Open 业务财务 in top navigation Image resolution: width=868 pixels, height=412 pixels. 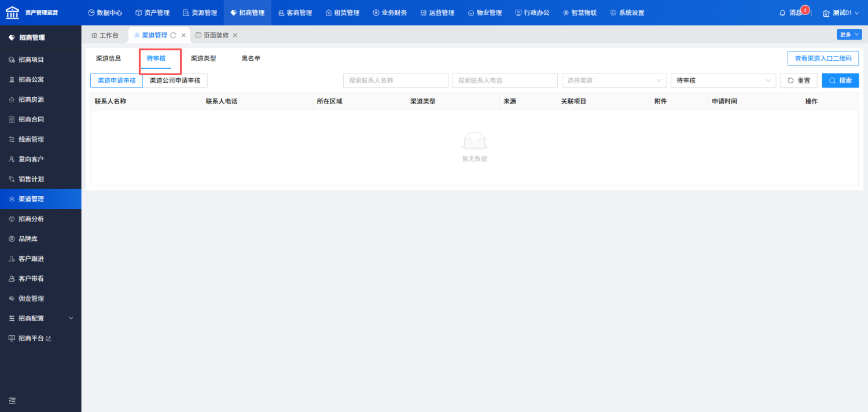click(x=389, y=13)
